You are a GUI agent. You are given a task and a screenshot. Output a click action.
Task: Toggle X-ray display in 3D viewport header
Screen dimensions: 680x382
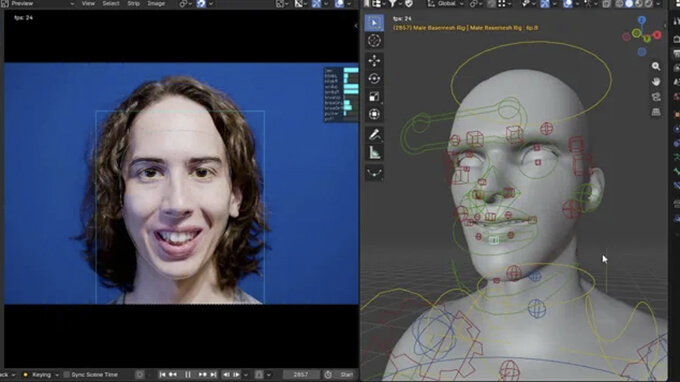606,4
